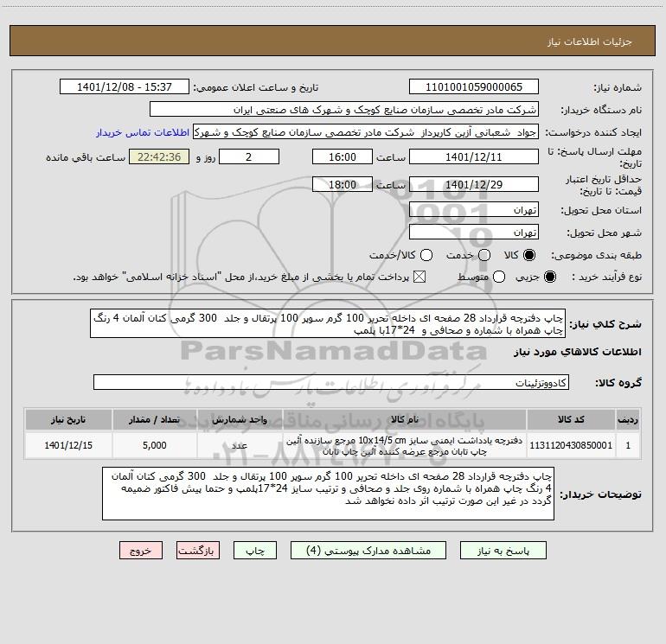Click the ساعت باقی مانده label
This screenshot has height=644, width=666.
tap(86, 157)
